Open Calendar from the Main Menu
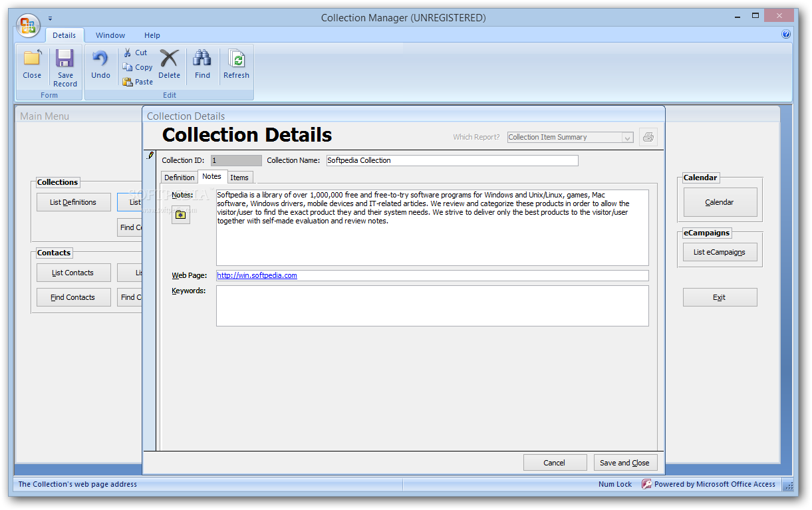The height and width of the screenshot is (510, 812). (720, 202)
